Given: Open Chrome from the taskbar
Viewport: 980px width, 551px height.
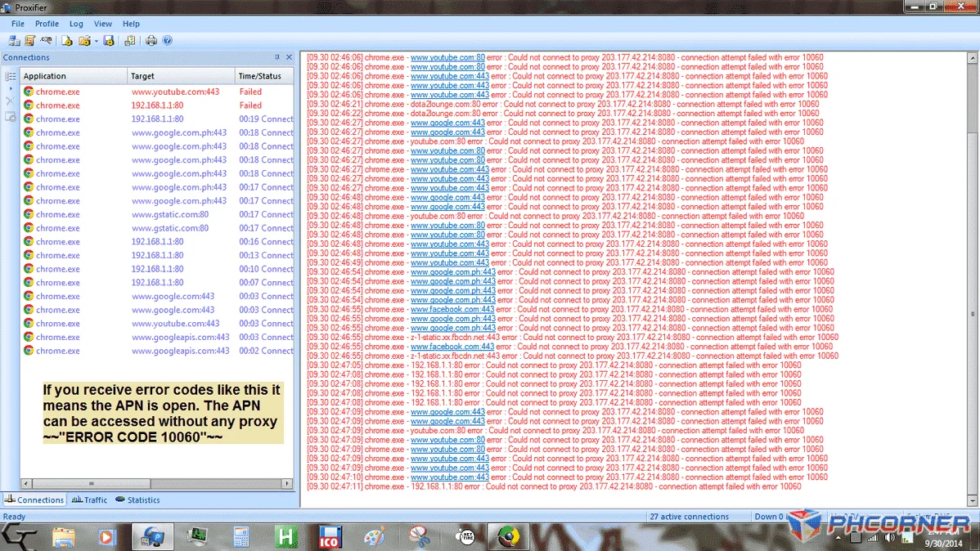Looking at the screenshot, I should point(508,537).
